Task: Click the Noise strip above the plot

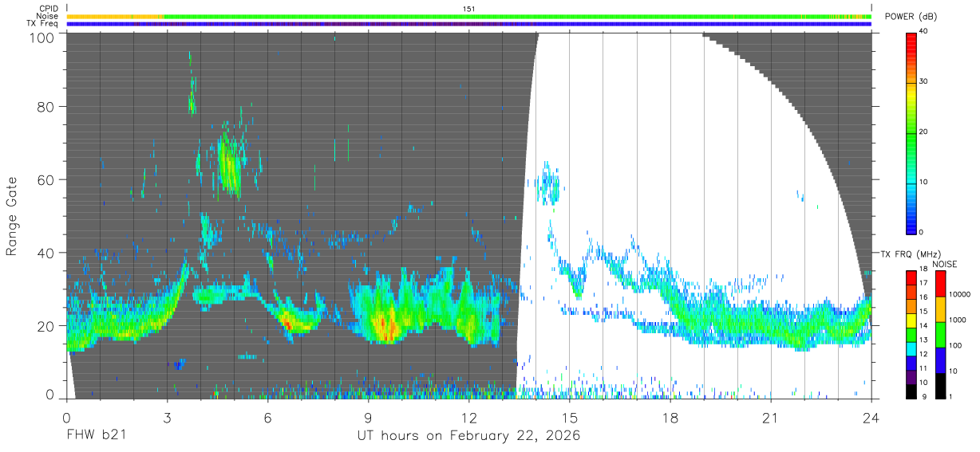Action: tap(469, 16)
